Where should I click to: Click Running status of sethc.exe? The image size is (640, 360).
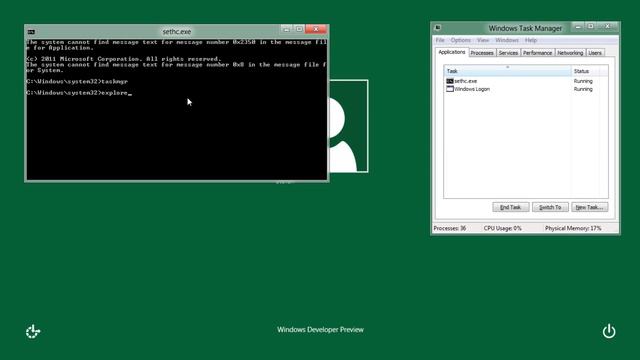[x=583, y=81]
